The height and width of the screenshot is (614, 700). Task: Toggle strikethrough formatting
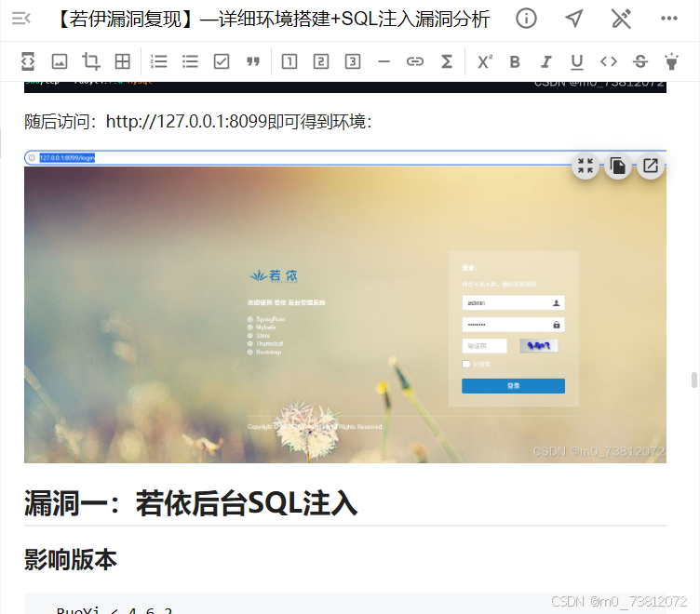point(640,61)
